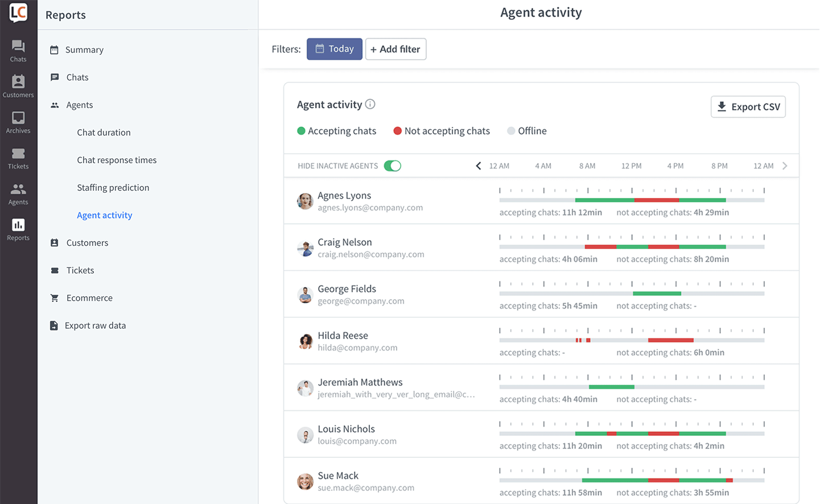Navigate back using the left timeline chevron

tap(479, 166)
